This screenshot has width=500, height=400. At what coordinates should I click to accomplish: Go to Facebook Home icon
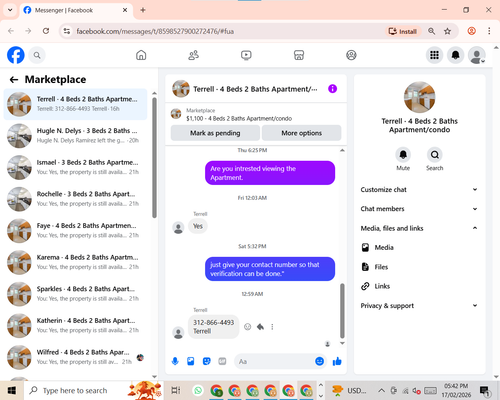[141, 55]
